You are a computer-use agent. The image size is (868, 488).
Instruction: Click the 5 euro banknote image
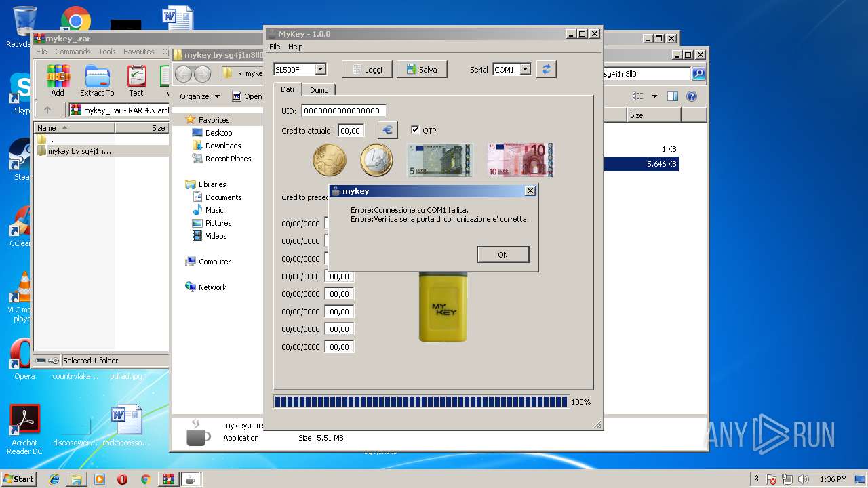pos(439,161)
